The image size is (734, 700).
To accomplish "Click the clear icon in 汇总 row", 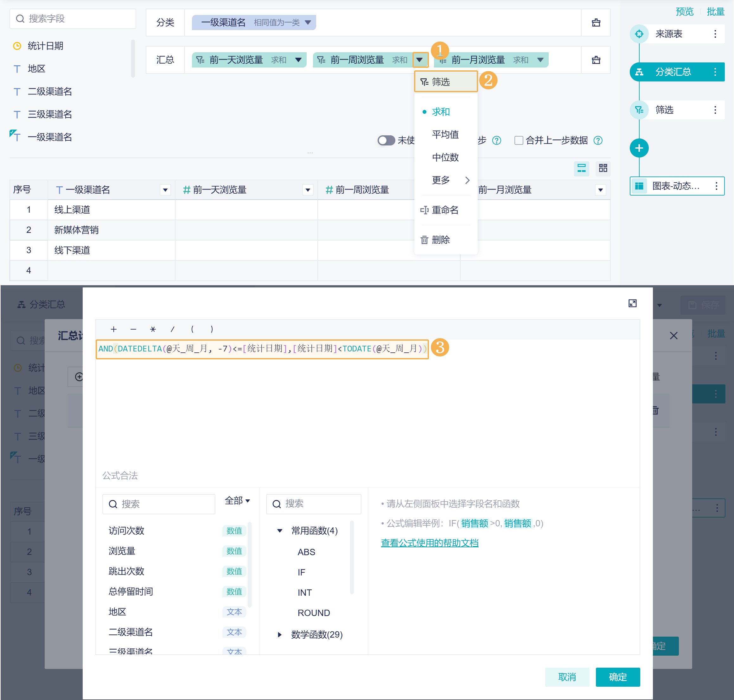I will point(596,60).
